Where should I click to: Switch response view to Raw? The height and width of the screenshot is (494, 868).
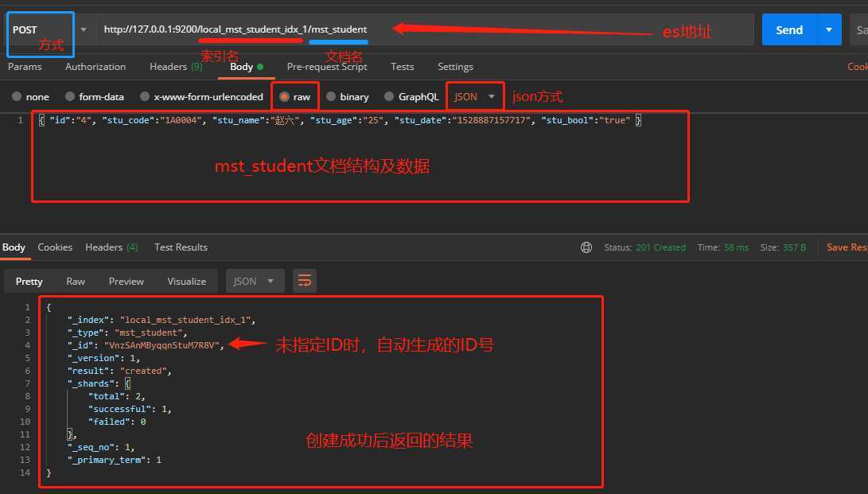75,281
